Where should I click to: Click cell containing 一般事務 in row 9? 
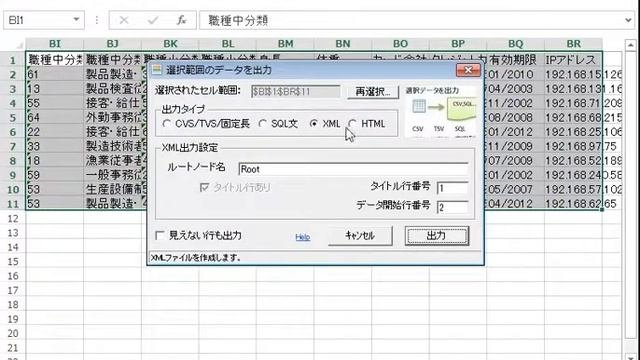click(112, 175)
